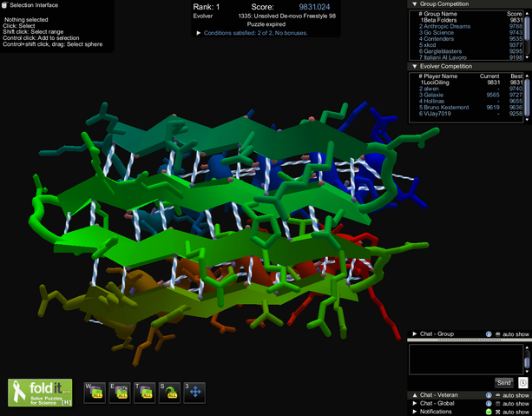Click the LociOiling player row
The width and height of the screenshot is (532, 416).
(x=470, y=83)
